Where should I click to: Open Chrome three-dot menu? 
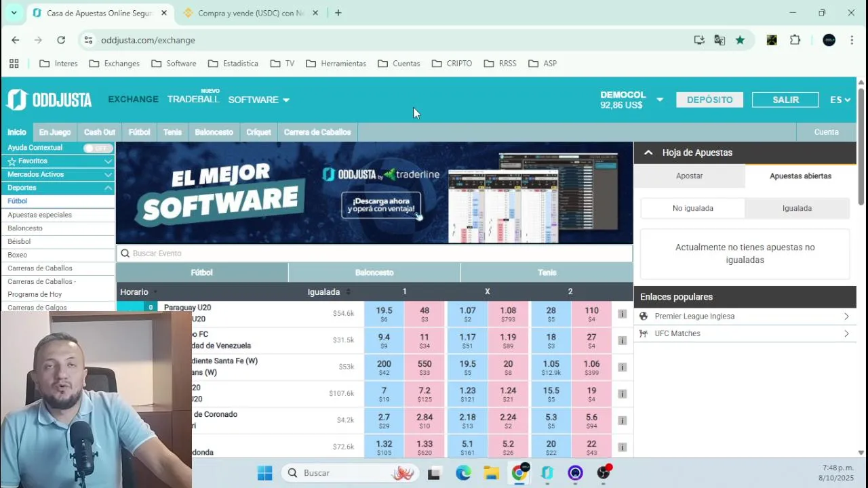click(852, 40)
